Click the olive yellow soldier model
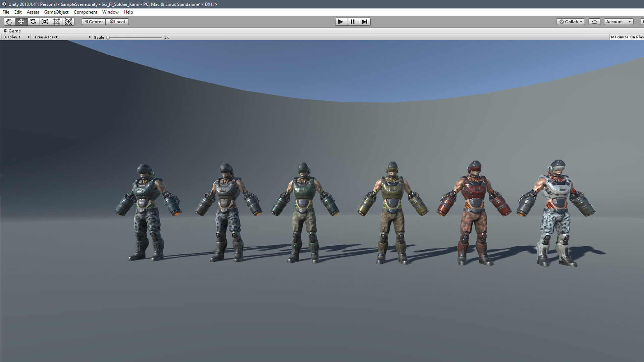The height and width of the screenshot is (362, 644). pos(392,213)
